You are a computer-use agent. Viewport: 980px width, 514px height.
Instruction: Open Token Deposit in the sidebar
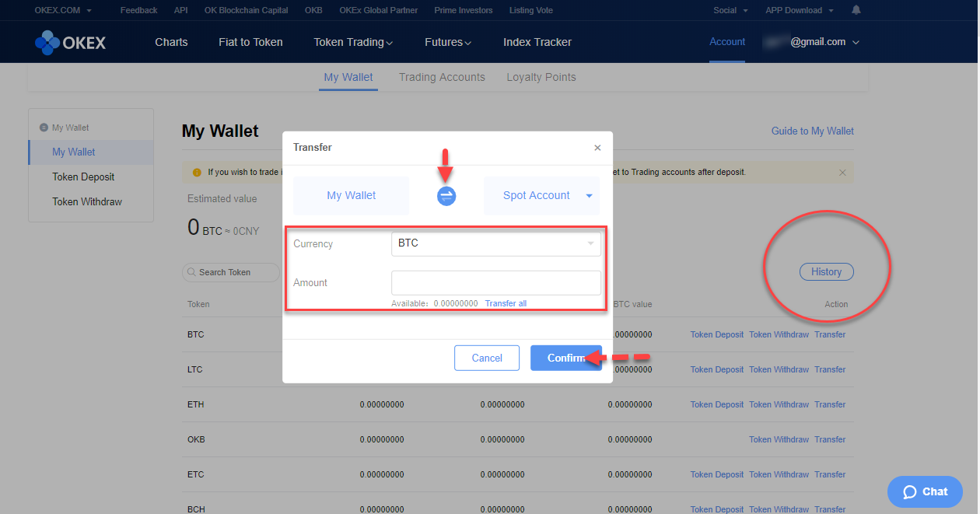tap(83, 177)
